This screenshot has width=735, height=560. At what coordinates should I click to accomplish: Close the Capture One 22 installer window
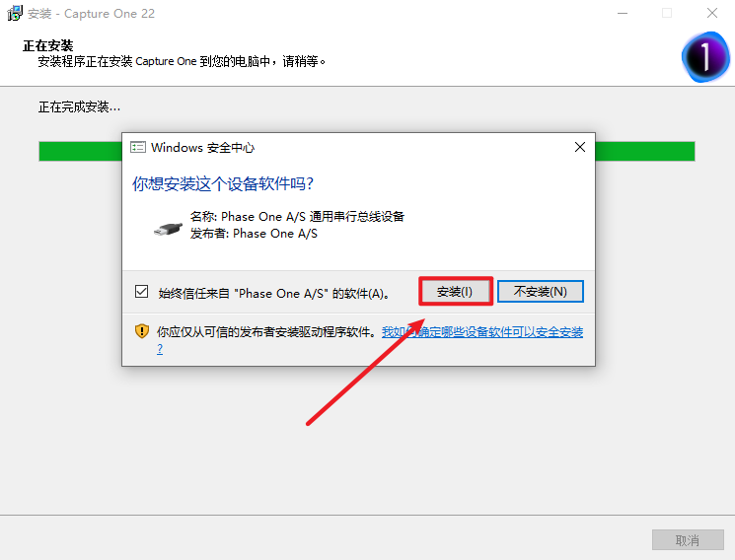[x=711, y=14]
